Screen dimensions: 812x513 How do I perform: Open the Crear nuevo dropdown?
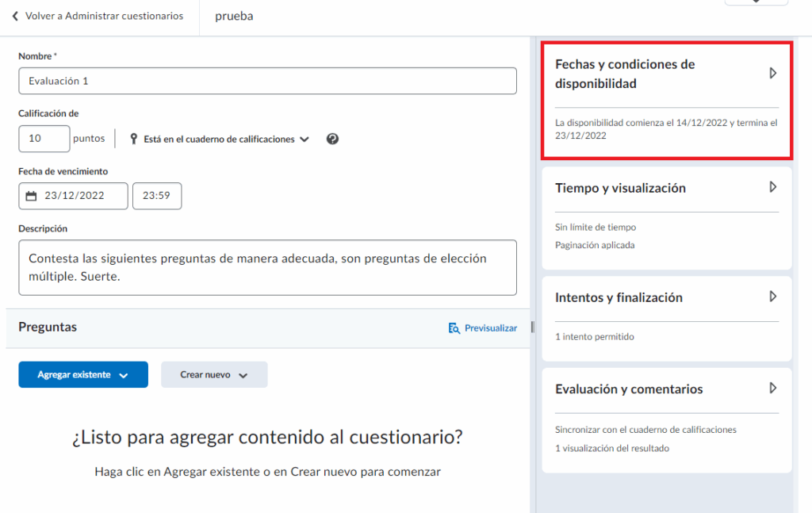point(214,375)
